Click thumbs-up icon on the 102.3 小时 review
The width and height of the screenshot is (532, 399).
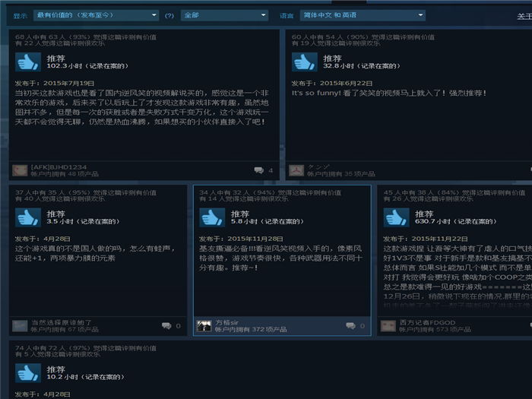(27, 62)
